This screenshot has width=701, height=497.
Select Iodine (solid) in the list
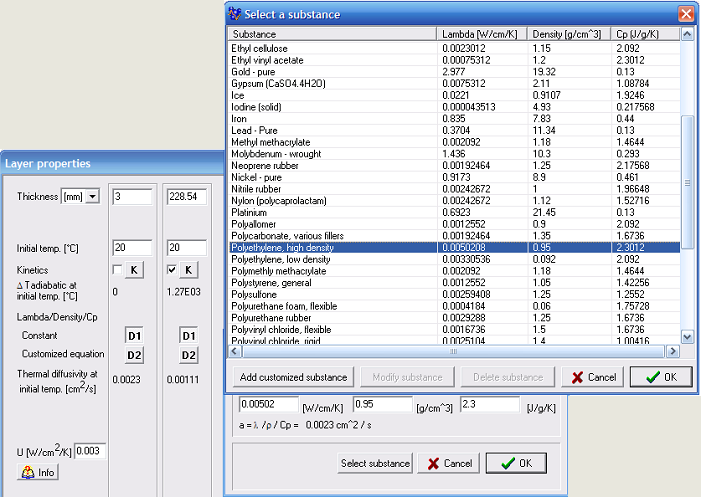coord(455,107)
